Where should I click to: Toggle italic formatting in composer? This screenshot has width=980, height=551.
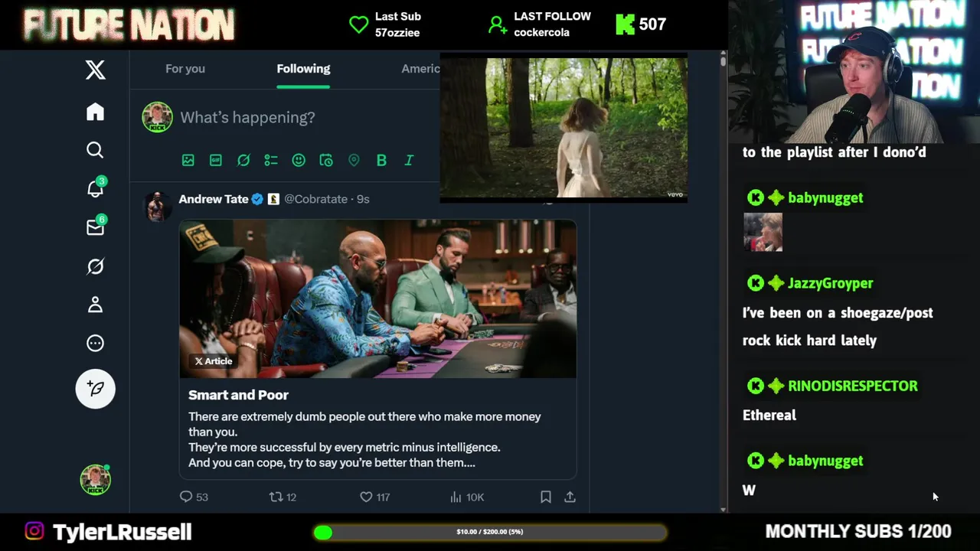409,160
